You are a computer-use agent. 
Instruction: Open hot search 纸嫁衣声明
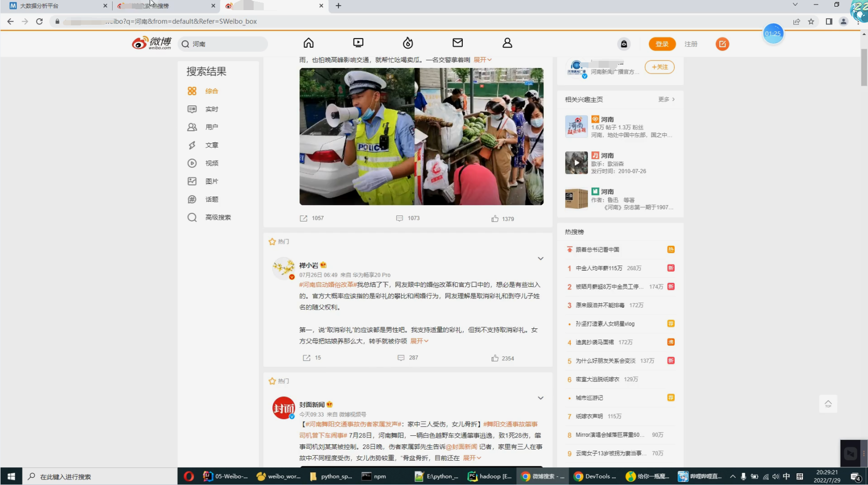pos(589,416)
